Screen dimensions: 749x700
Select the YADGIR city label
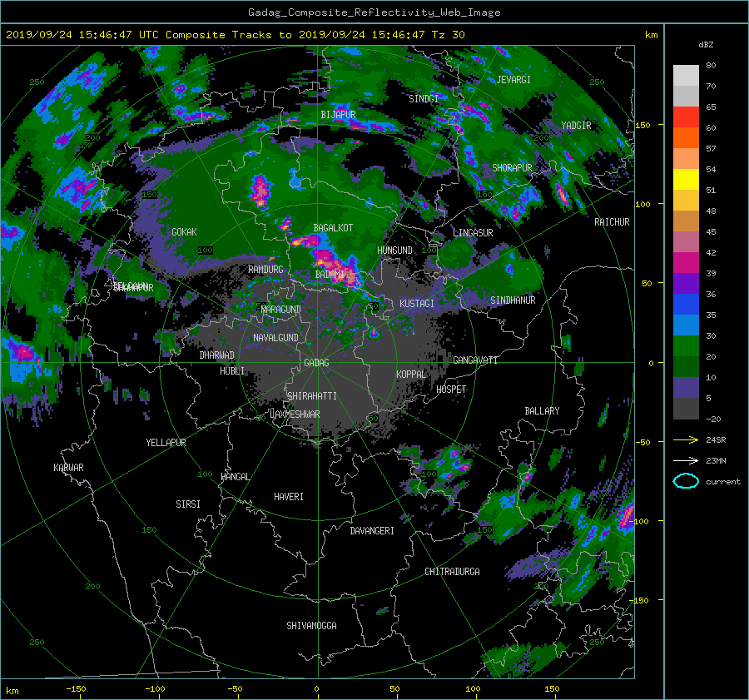pos(576,126)
